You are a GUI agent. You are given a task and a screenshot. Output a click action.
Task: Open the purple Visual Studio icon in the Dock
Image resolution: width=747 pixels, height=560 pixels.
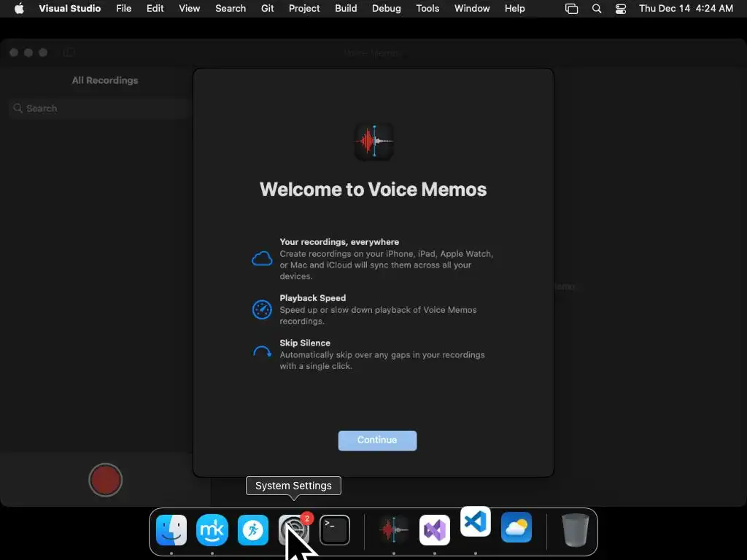435,530
